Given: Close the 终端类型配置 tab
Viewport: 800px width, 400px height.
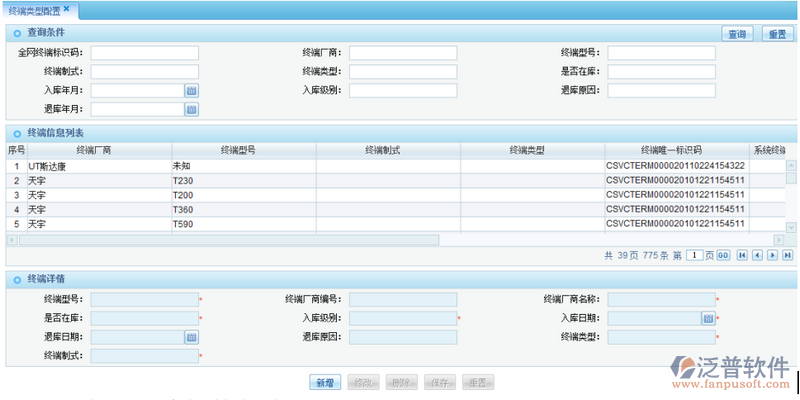Looking at the screenshot, I should 67,9.
